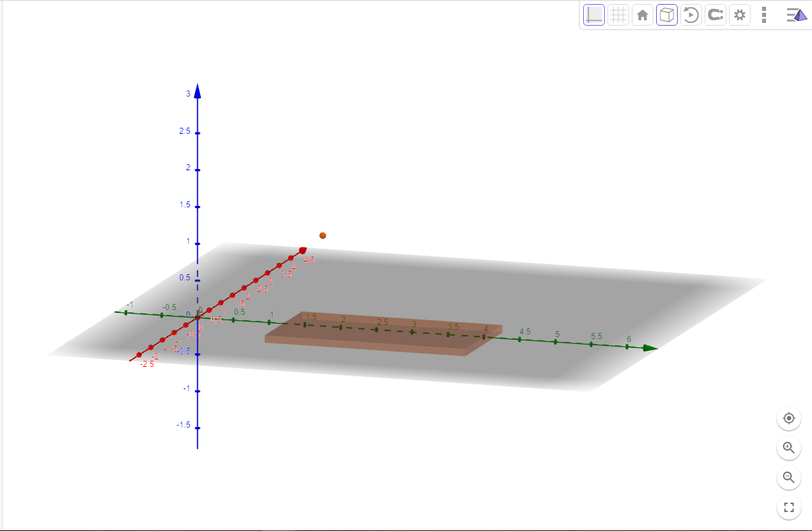Image resolution: width=812 pixels, height=531 pixels.
Task: Click the label 3 at top of blue axis
Action: tap(188, 94)
